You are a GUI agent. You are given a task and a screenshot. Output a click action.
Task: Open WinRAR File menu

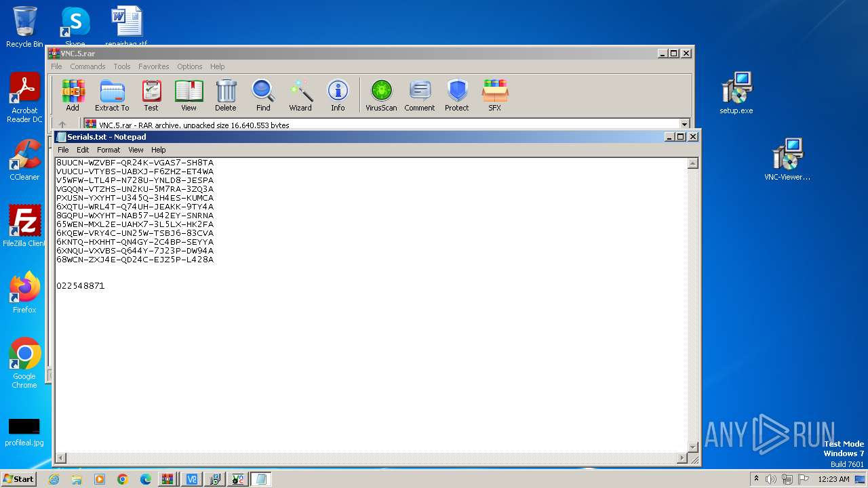(x=56, y=66)
